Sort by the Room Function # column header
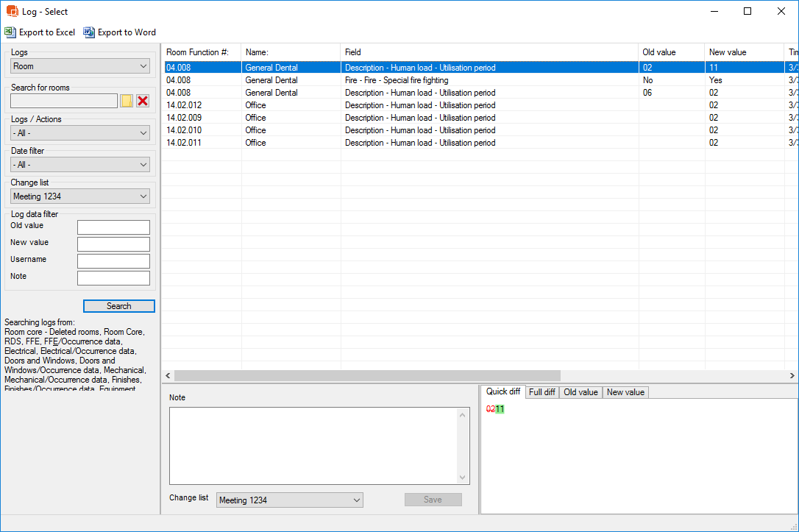 click(x=197, y=52)
